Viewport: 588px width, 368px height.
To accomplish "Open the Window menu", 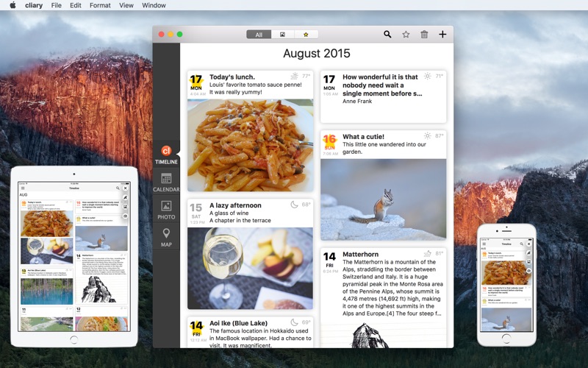I will point(154,5).
